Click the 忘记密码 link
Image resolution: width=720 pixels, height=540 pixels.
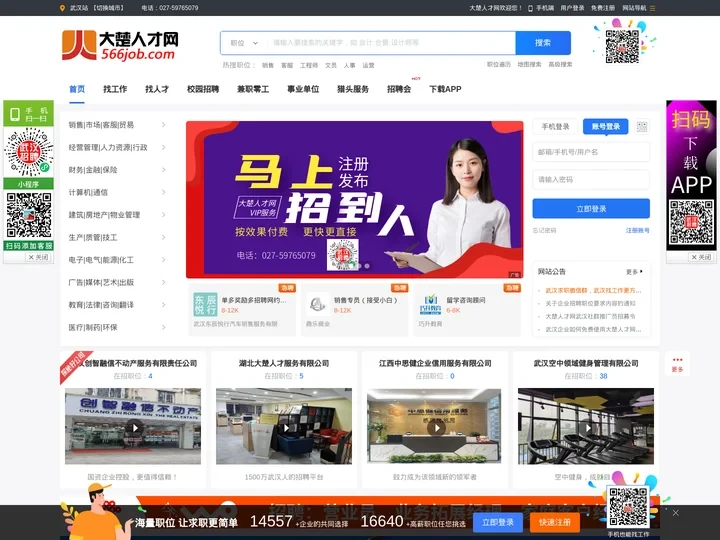(x=545, y=231)
